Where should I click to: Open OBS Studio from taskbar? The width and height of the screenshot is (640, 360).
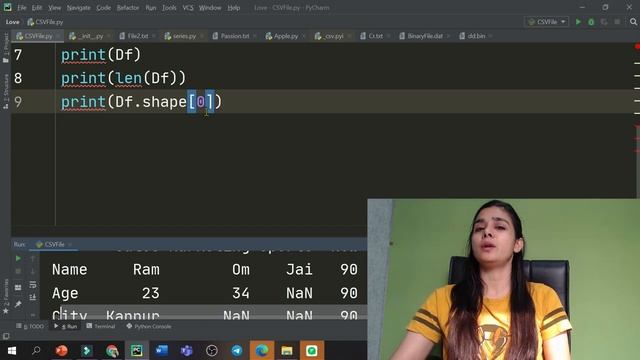click(x=211, y=351)
